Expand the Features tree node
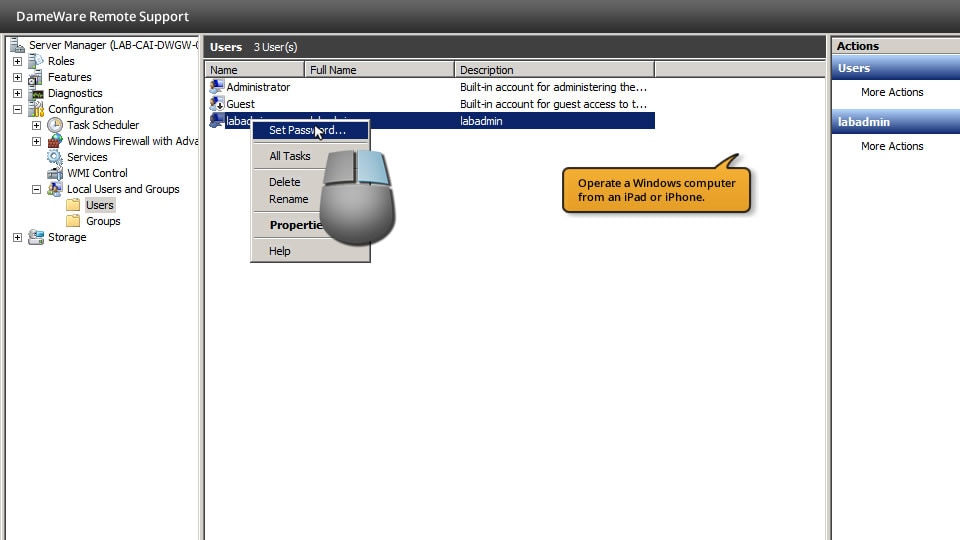The height and width of the screenshot is (540, 960). pyautogui.click(x=17, y=77)
